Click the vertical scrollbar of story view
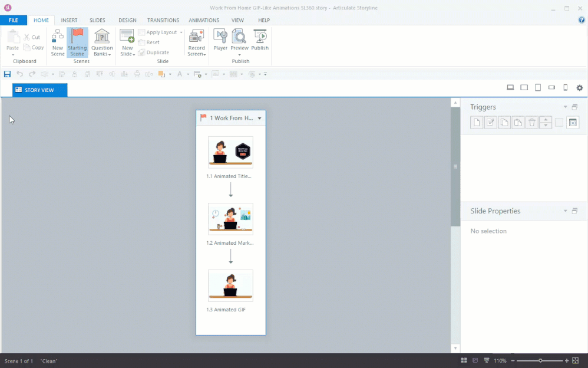The width and height of the screenshot is (588, 368). coord(455,167)
